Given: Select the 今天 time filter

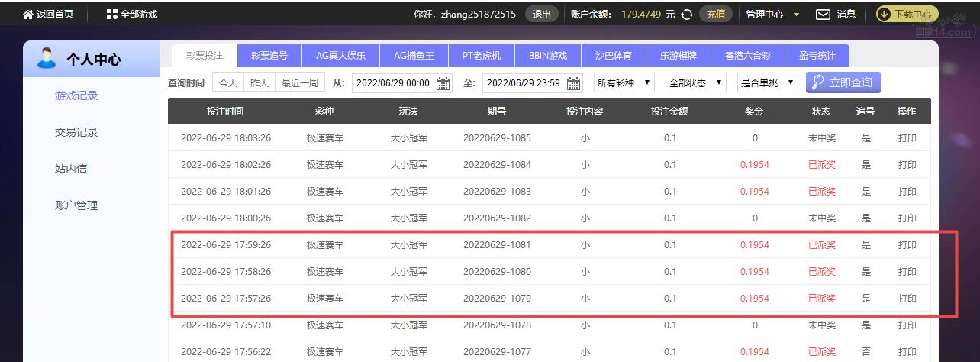Looking at the screenshot, I should (228, 82).
